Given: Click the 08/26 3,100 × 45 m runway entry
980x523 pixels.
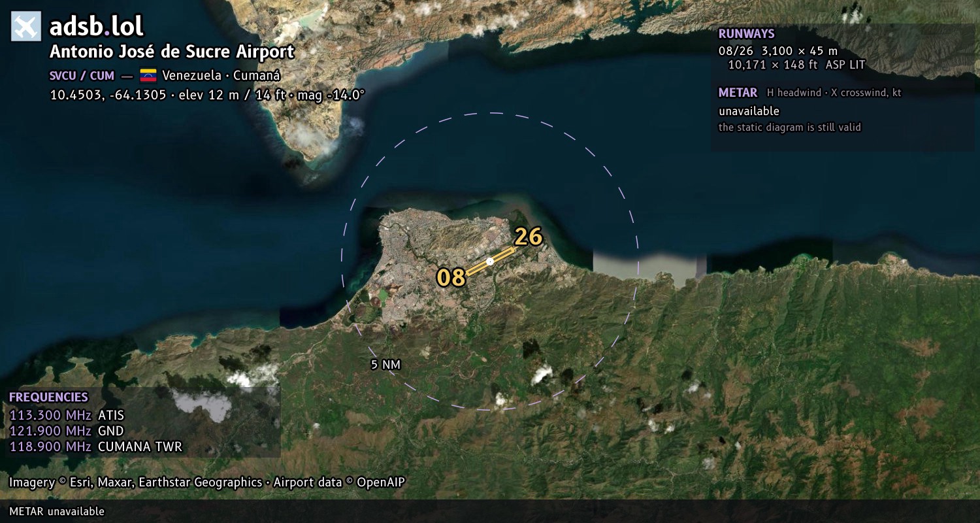Looking at the screenshot, I should [x=778, y=51].
